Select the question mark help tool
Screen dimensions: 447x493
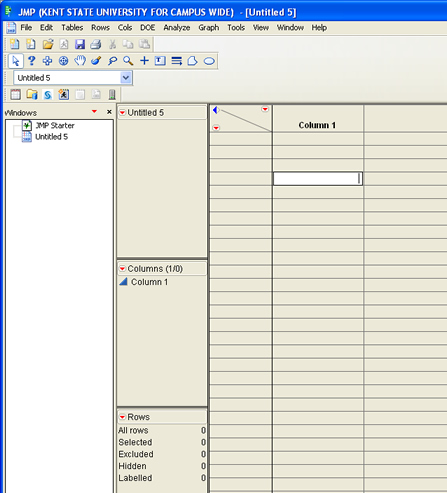coord(31,61)
